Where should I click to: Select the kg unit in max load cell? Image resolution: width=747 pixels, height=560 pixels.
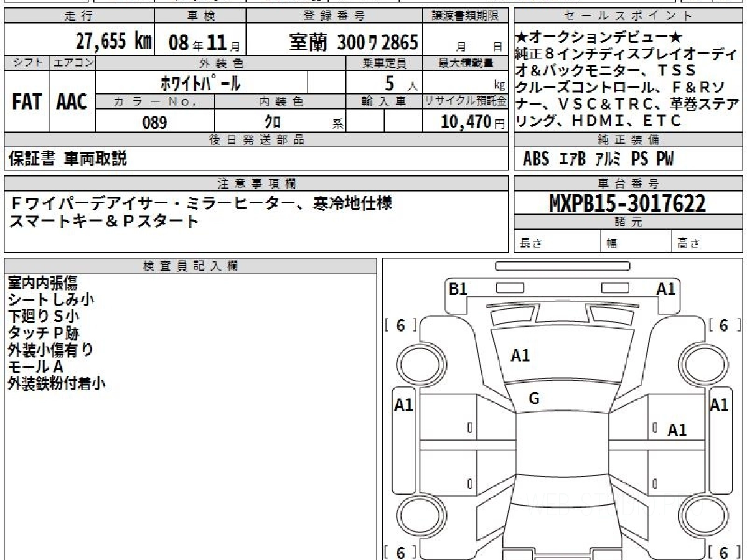click(499, 85)
